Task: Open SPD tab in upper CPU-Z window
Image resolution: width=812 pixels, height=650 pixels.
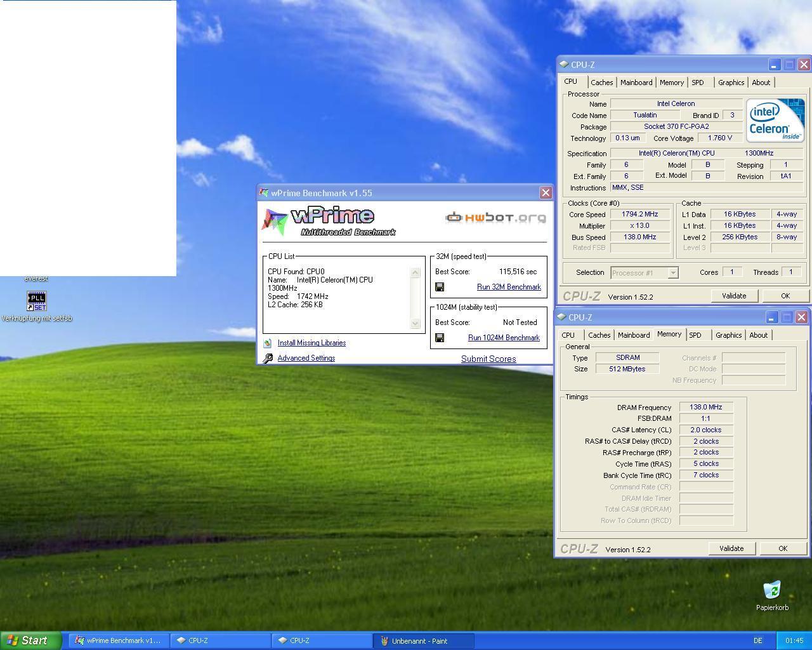Action: pyautogui.click(x=698, y=83)
